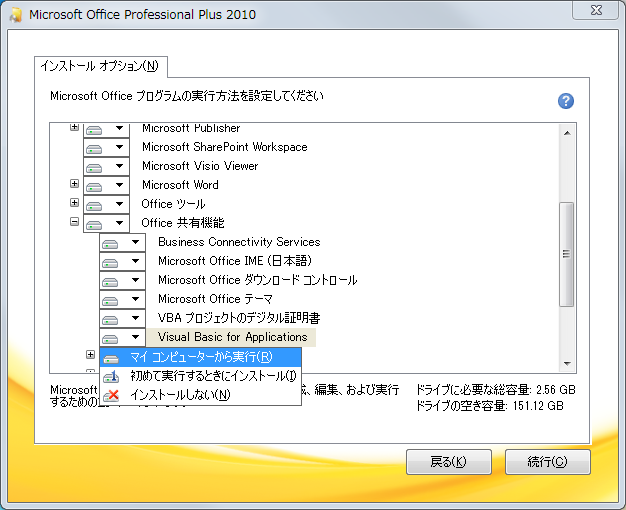Click drive icon next to Microsoft SharePoint Workspace
This screenshot has height=510, width=626.
click(94, 149)
